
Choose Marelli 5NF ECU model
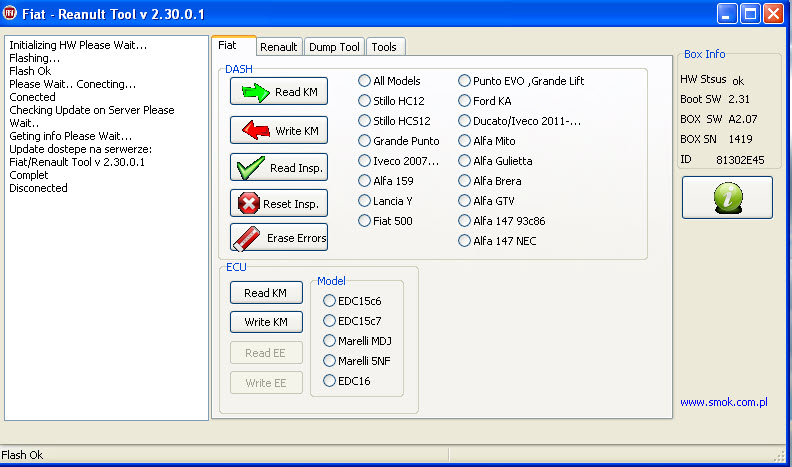click(x=357, y=361)
